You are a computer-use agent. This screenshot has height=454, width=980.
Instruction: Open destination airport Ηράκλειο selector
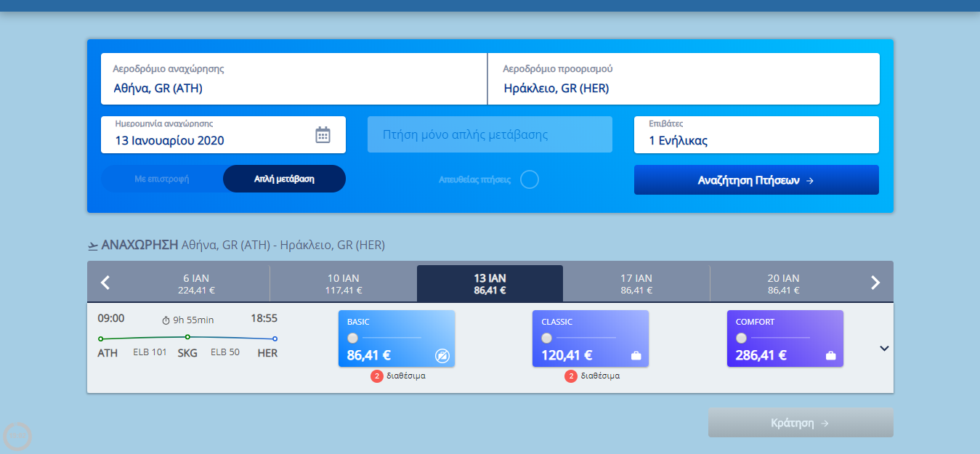(x=683, y=79)
